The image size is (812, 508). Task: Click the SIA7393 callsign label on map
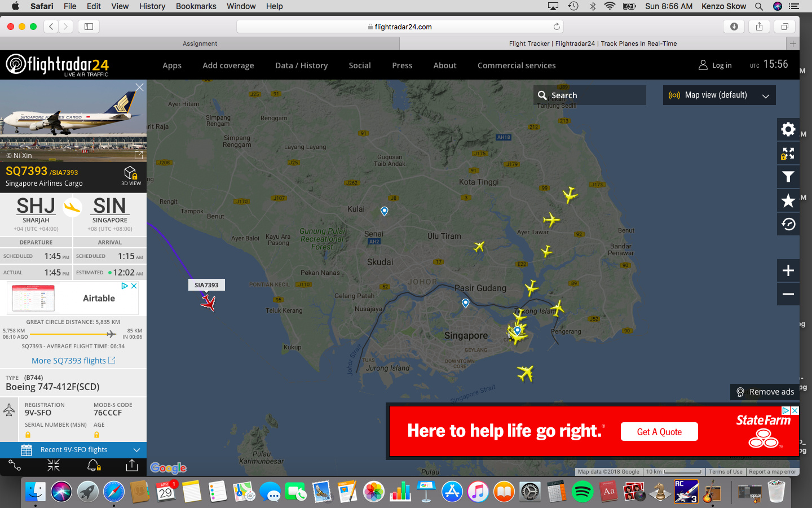[206, 285]
